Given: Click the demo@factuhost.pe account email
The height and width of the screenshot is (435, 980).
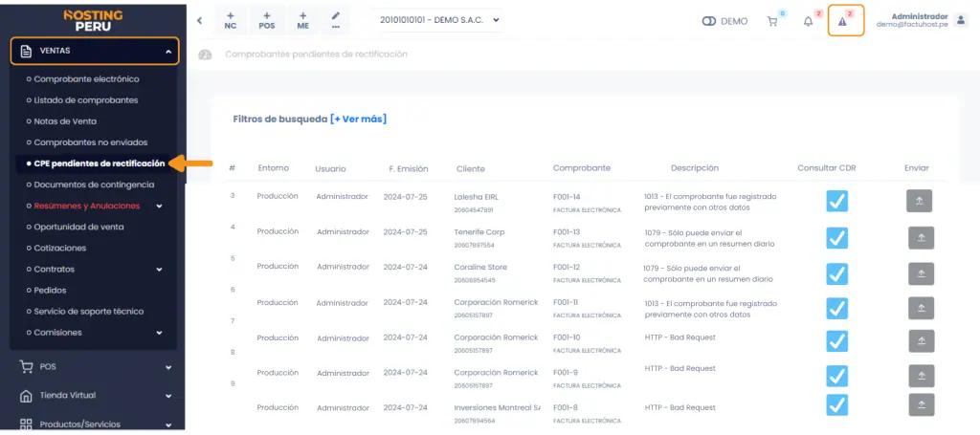Looking at the screenshot, I should (912, 25).
